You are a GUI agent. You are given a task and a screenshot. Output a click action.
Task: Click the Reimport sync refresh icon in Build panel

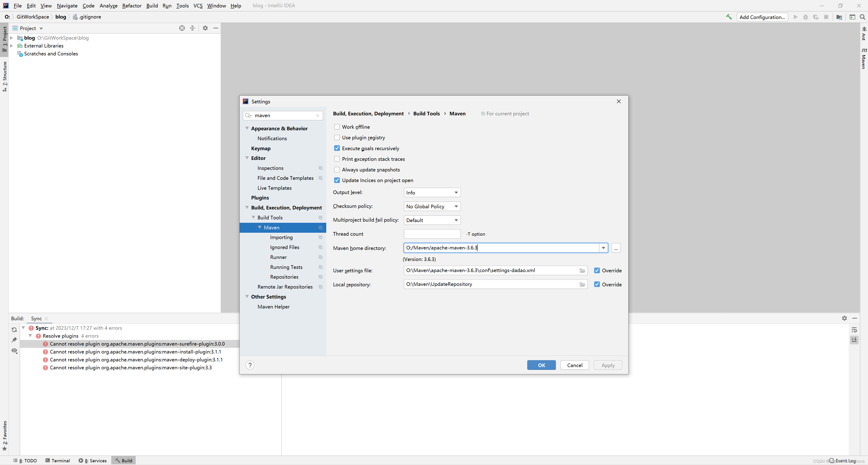[x=14, y=330]
